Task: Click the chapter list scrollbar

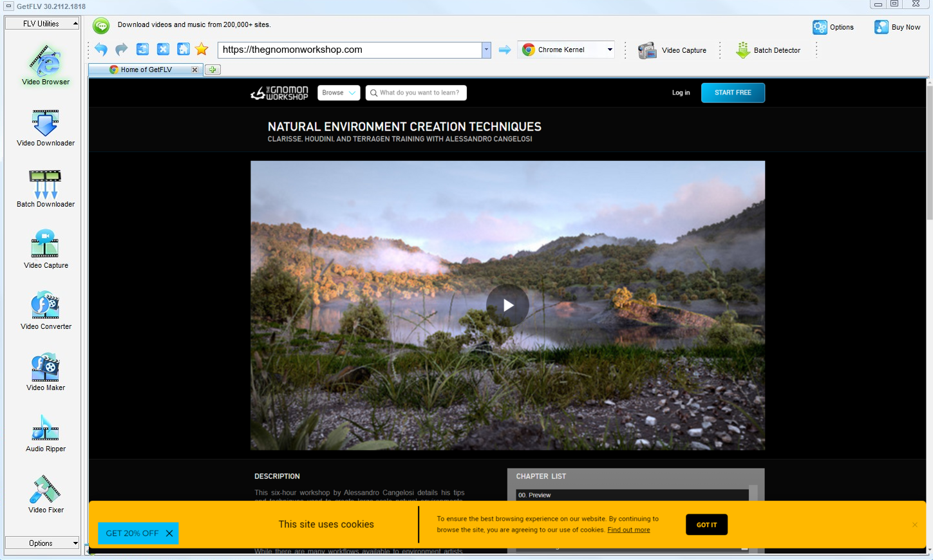Action: pos(753,493)
